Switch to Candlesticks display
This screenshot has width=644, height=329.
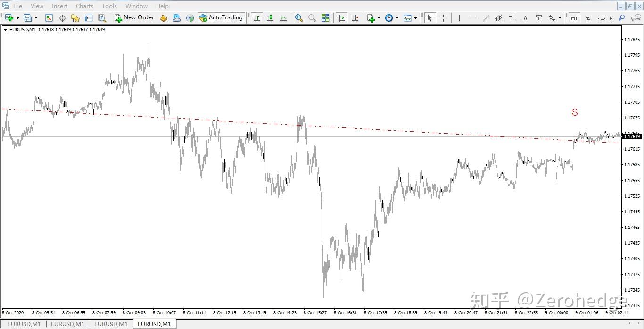pos(270,18)
